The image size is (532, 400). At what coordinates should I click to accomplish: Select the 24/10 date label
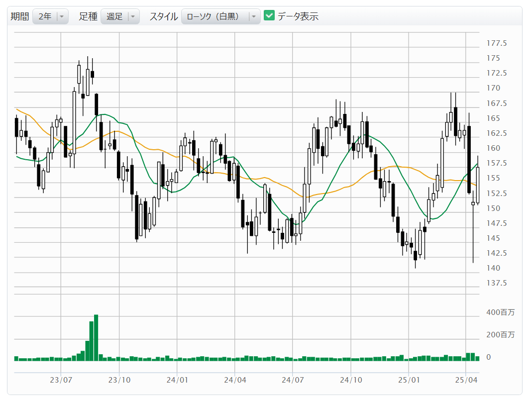point(351,381)
